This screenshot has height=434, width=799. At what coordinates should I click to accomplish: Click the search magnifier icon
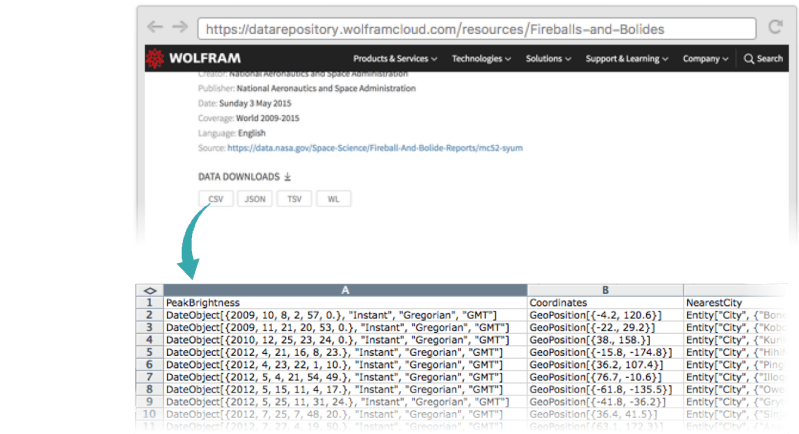[749, 59]
